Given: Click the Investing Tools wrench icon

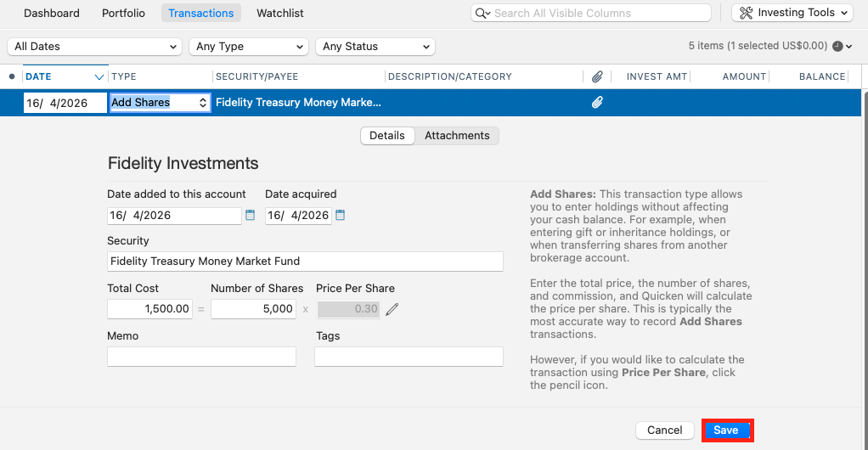Looking at the screenshot, I should tap(747, 13).
